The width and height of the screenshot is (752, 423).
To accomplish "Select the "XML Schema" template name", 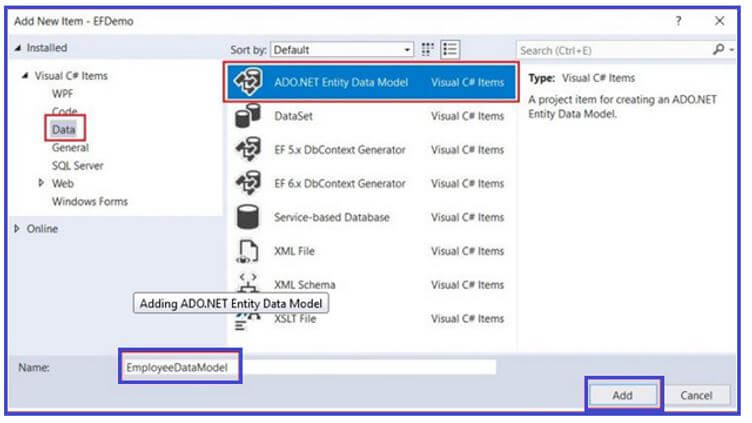I will coord(305,284).
